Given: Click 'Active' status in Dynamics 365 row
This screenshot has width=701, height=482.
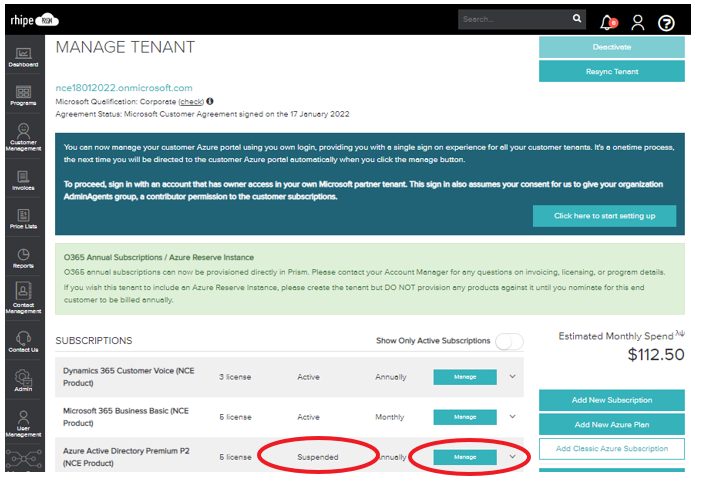Looking at the screenshot, I should point(308,377).
